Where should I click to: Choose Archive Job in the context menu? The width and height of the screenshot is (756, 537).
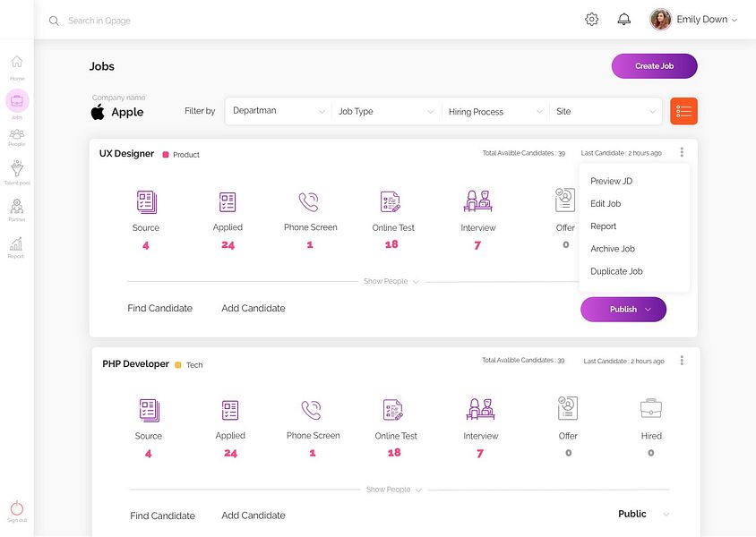click(613, 249)
